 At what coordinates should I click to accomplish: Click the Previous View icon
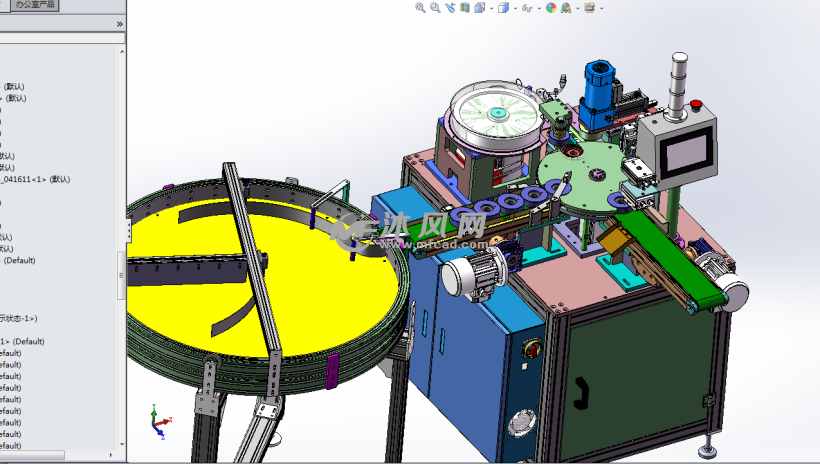pyautogui.click(x=450, y=8)
